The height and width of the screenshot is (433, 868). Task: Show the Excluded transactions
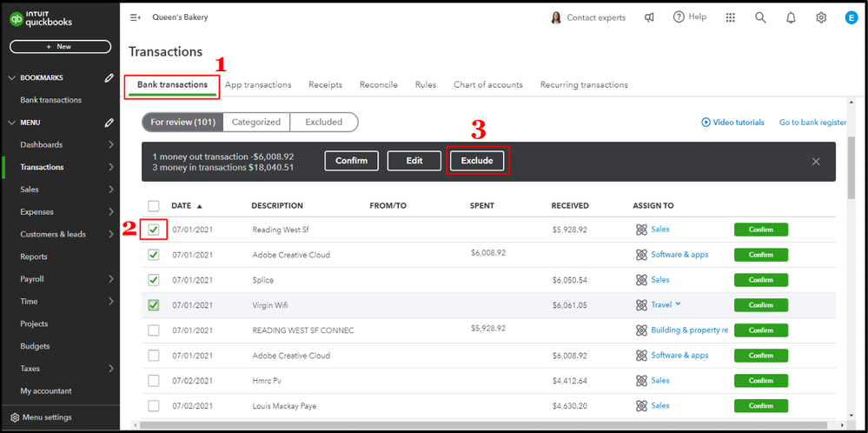[x=324, y=123]
